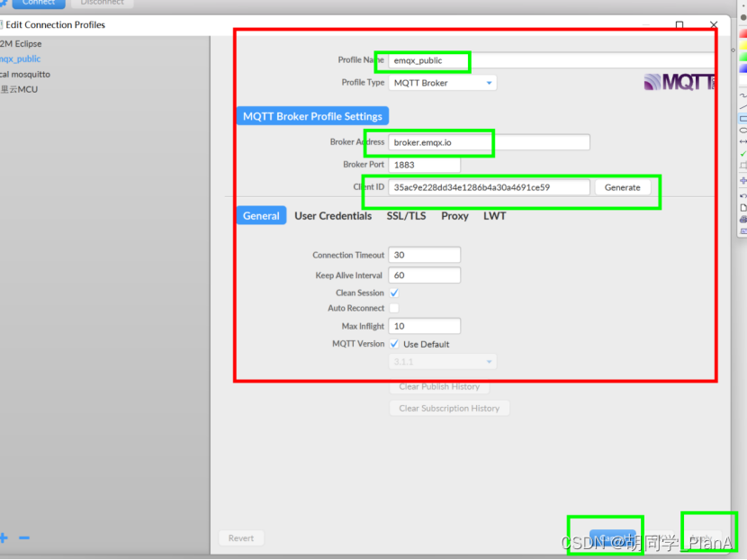747x560 pixels.
Task: Open the Proxy tab
Action: pyautogui.click(x=454, y=216)
